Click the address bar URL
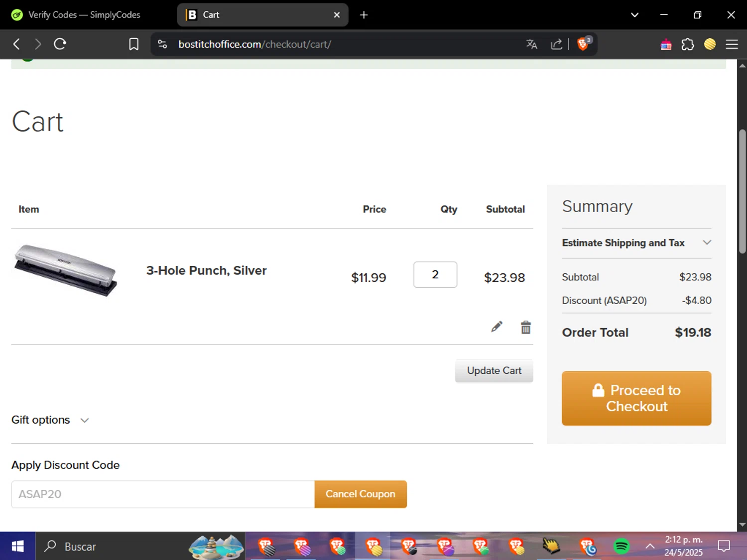 click(x=254, y=44)
